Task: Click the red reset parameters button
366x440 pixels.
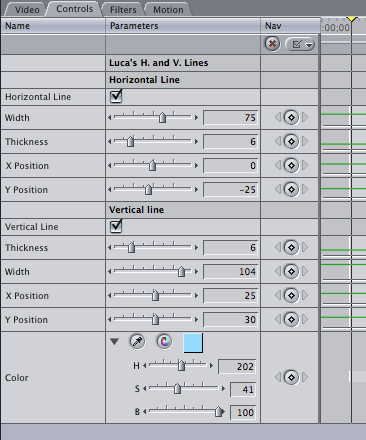Action: (272, 44)
